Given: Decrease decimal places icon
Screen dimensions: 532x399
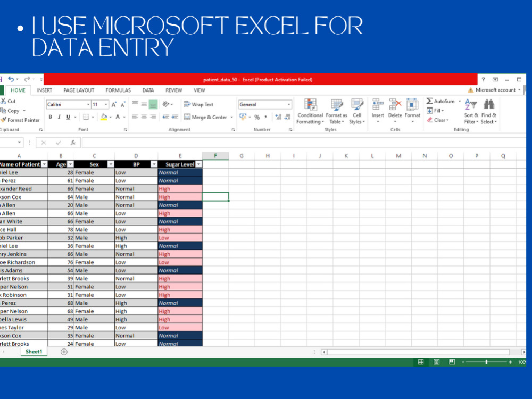Looking at the screenshot, I should click(287, 117).
